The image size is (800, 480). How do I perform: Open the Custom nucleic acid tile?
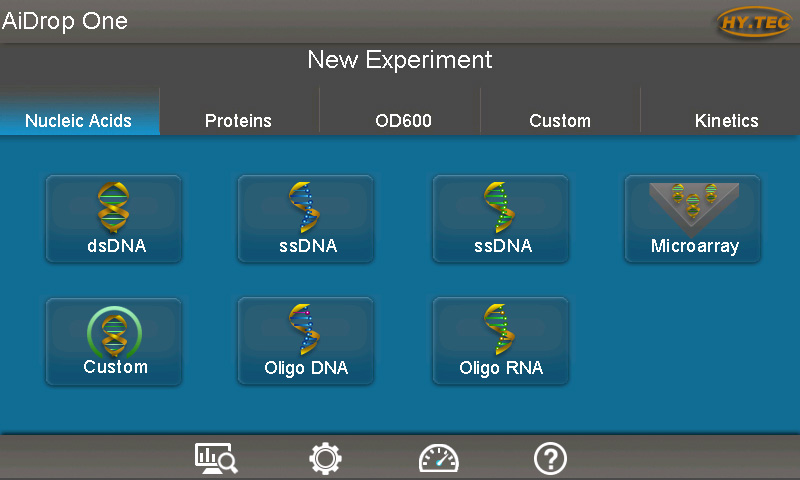(x=114, y=341)
